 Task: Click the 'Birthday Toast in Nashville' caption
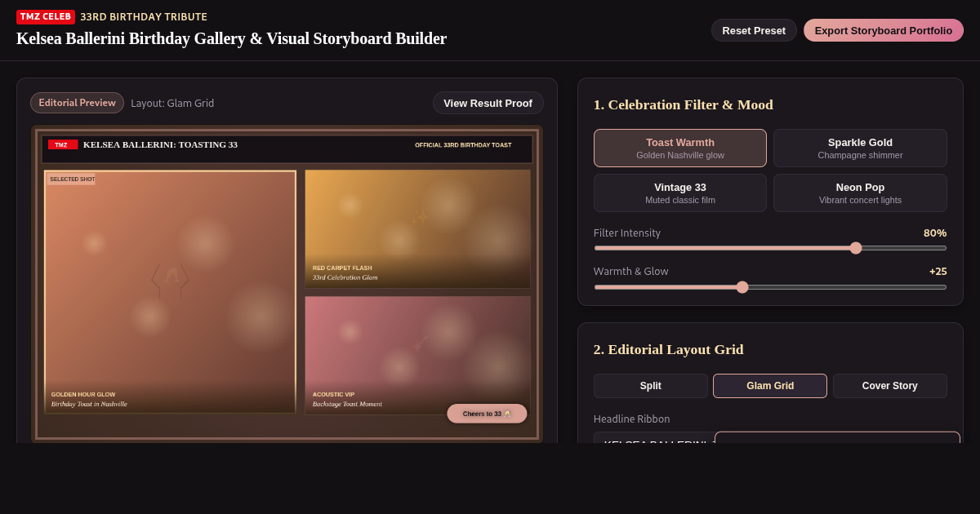pyautogui.click(x=89, y=404)
